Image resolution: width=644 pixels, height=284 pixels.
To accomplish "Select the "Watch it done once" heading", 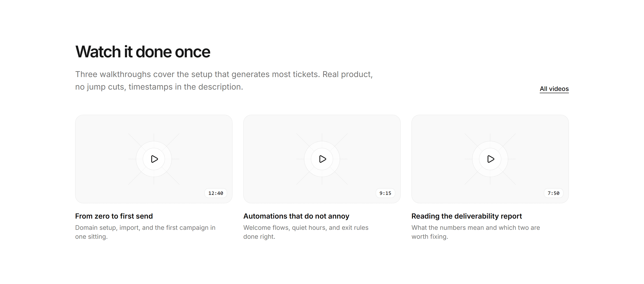I will pos(143,52).
